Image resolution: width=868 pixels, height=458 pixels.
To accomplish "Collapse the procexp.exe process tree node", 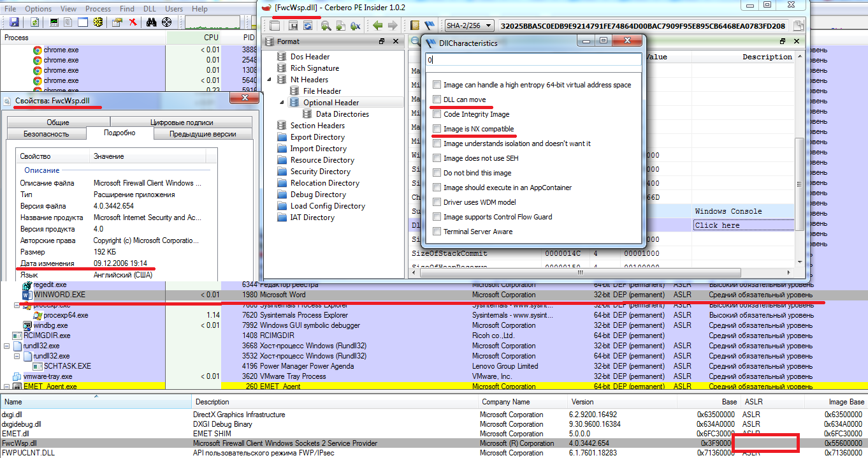I will pos(17,305).
